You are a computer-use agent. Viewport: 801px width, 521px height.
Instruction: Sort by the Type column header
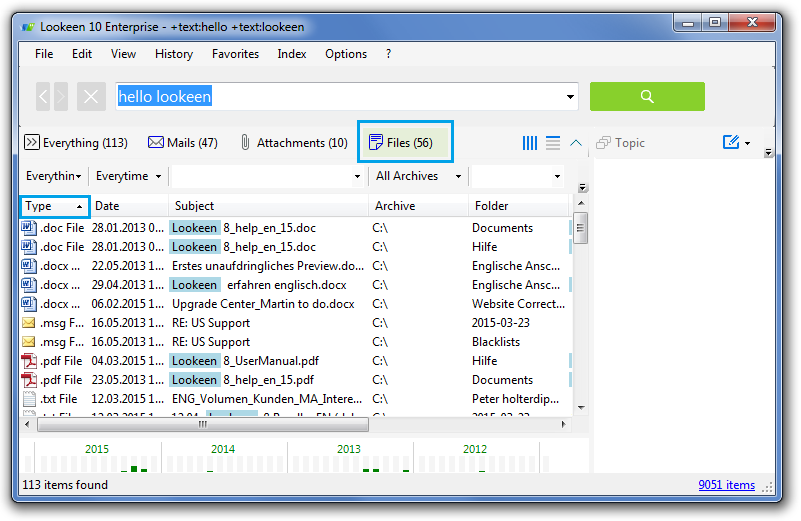click(55, 206)
